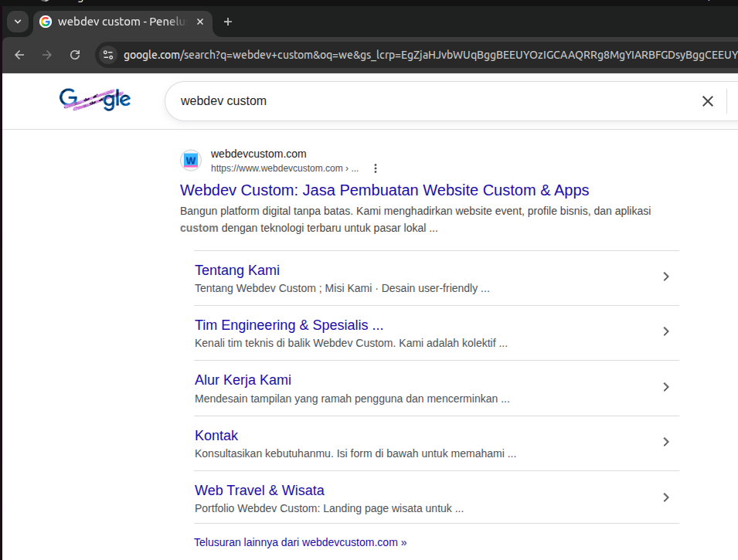The height and width of the screenshot is (560, 738).
Task: Click the webdevcustom.com favicon
Action: click(190, 160)
